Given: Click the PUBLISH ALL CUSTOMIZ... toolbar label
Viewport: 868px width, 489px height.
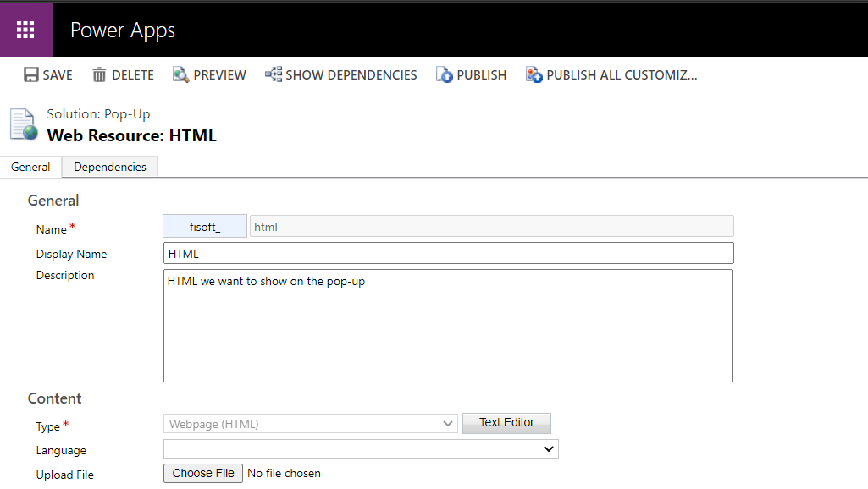Looking at the screenshot, I should pos(622,75).
